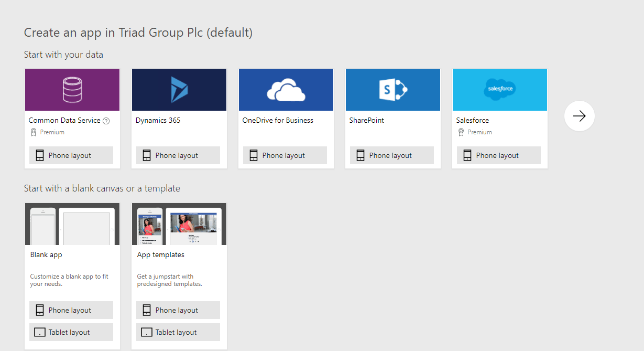Click the Dynamics 365 title text
The width and height of the screenshot is (644, 351).
pos(158,120)
